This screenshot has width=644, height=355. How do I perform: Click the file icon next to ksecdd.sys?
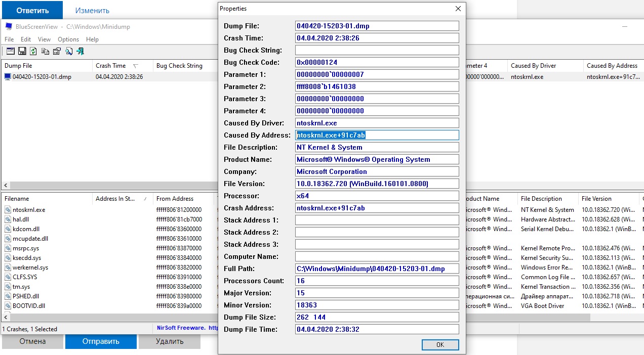point(8,258)
